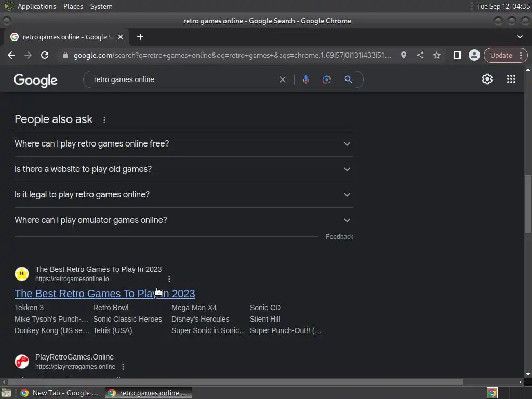Reload the page with the refresh icon
This screenshot has height=399, width=532.
(x=45, y=55)
